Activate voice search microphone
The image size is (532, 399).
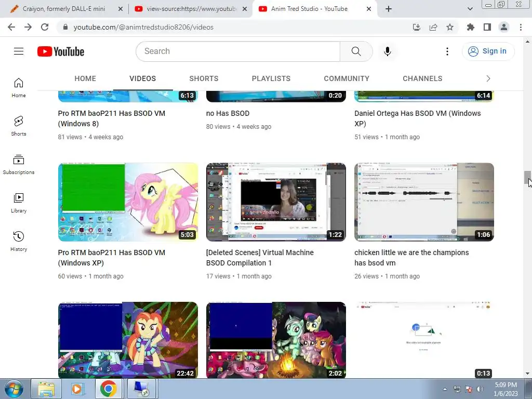(x=388, y=51)
